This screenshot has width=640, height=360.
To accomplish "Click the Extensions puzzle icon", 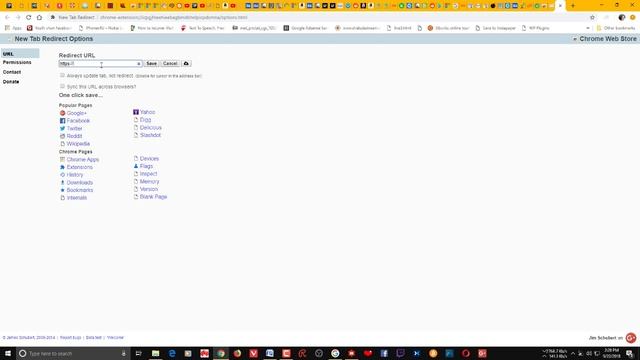I will 62,167.
